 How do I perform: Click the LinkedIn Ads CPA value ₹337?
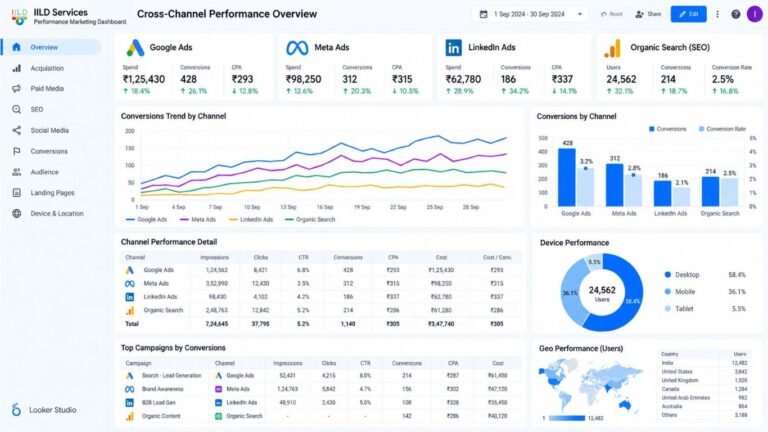click(x=562, y=79)
